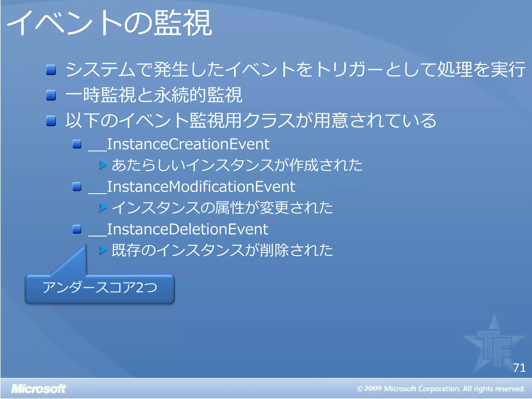Click the Microsoft logo in footer
Image resolution: width=532 pixels, height=399 pixels.
coord(39,389)
